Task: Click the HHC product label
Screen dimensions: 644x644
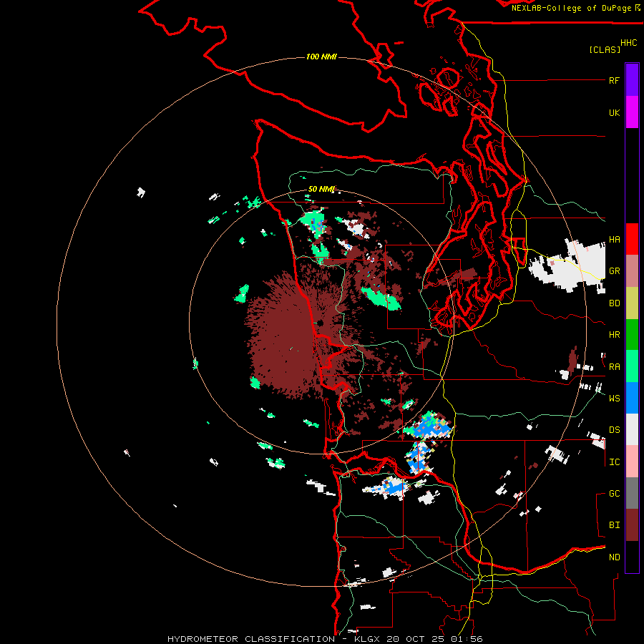Action: coord(628,43)
